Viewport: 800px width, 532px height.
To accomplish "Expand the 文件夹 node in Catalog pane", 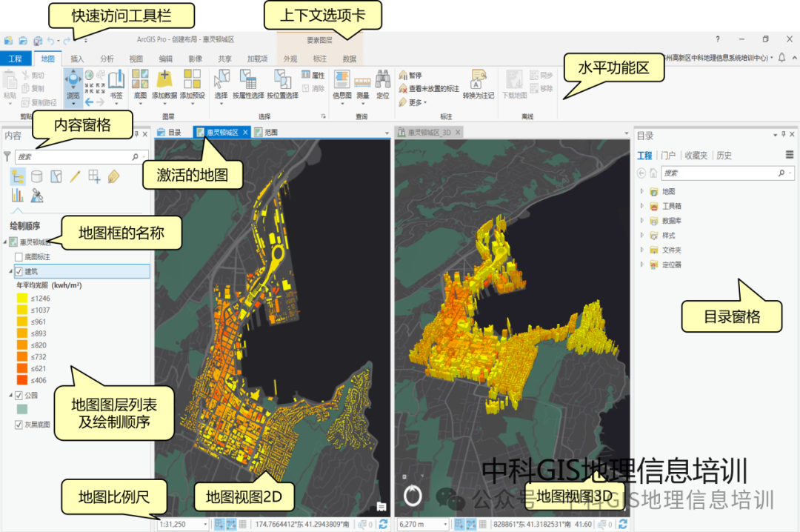I will coord(641,250).
